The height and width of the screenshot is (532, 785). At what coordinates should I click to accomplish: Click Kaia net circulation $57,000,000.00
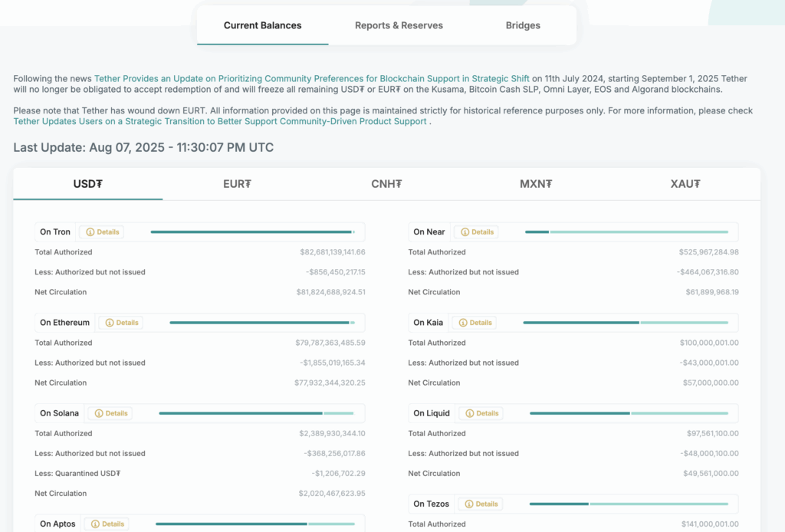point(711,383)
